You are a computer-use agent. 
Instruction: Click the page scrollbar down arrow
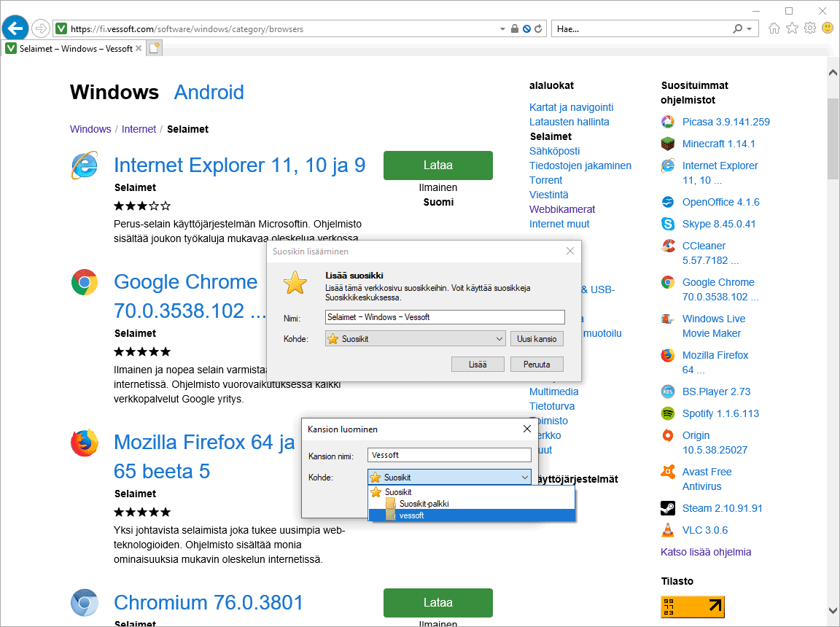pyautogui.click(x=833, y=610)
